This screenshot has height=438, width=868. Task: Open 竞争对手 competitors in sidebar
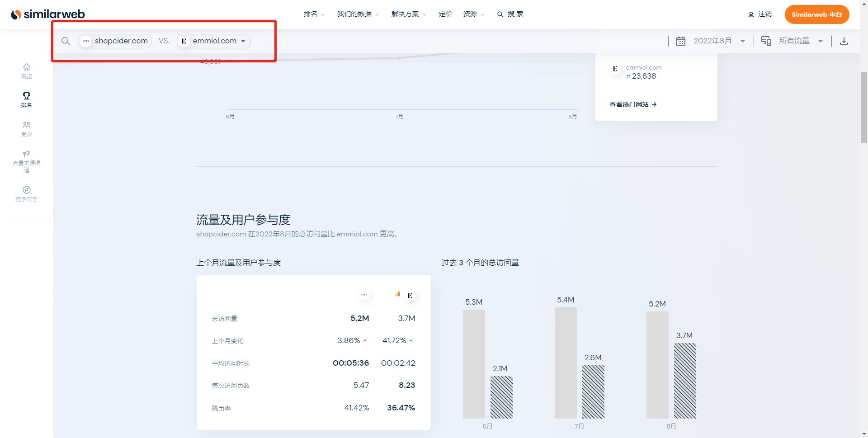click(x=27, y=194)
